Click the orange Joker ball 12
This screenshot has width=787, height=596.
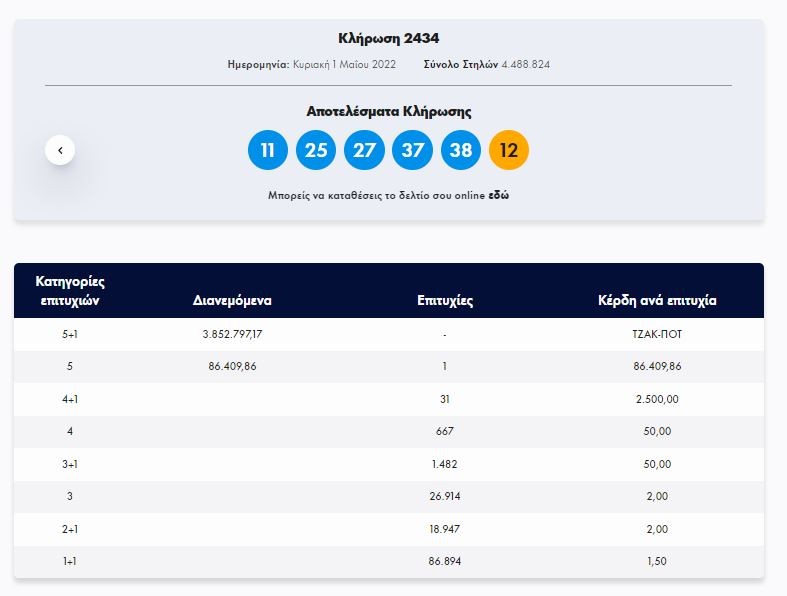[509, 150]
